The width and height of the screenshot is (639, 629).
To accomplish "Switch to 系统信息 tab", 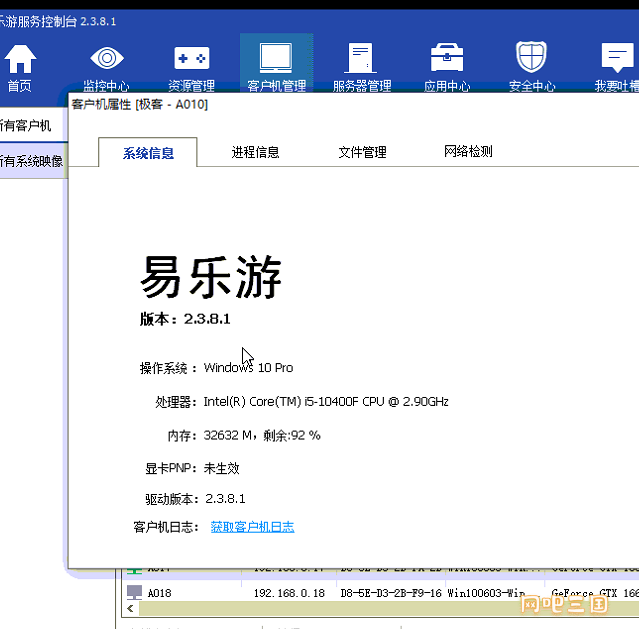I will 148,153.
